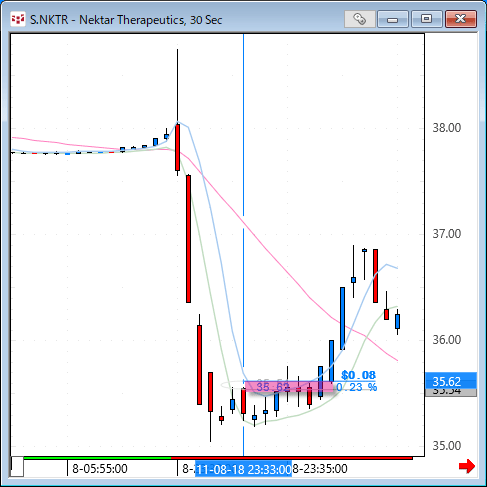Click the 8-23:35:00 time axis label
The width and height of the screenshot is (487, 487).
(320, 469)
